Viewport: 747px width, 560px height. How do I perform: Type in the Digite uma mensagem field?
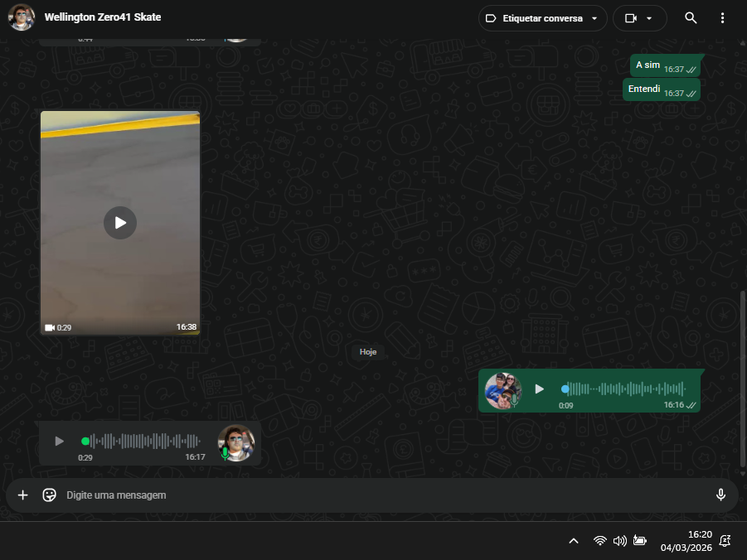373,495
